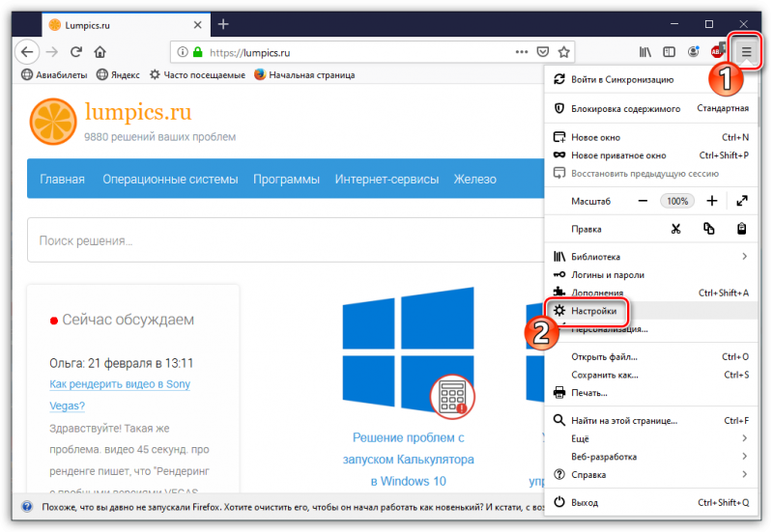Expand the Веб-разработка submenu
This screenshot has height=532, width=773.
tap(650, 457)
